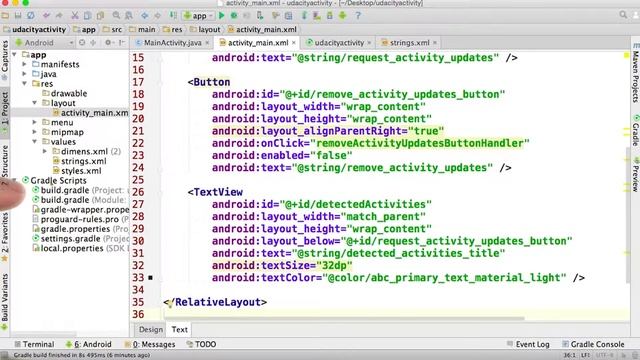Screen dimensions: 640x360
Task: Navigate Back using the toolbar arrow
Action: [144, 16]
